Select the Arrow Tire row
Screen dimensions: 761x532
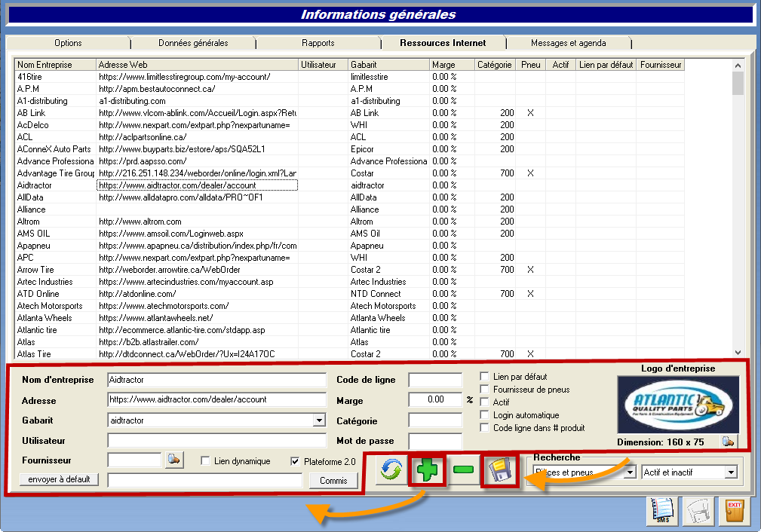pyautogui.click(x=349, y=270)
